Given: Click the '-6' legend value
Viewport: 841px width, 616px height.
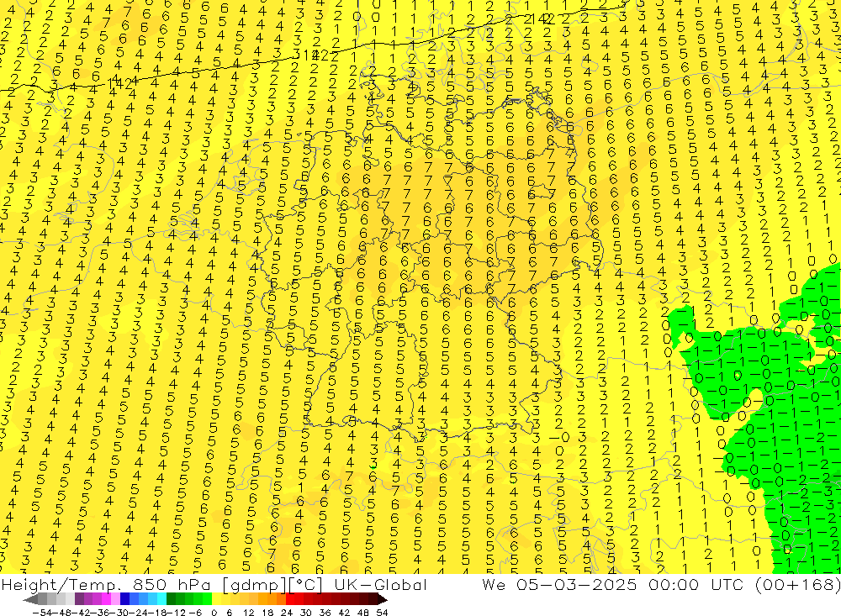Looking at the screenshot, I should click(195, 613).
